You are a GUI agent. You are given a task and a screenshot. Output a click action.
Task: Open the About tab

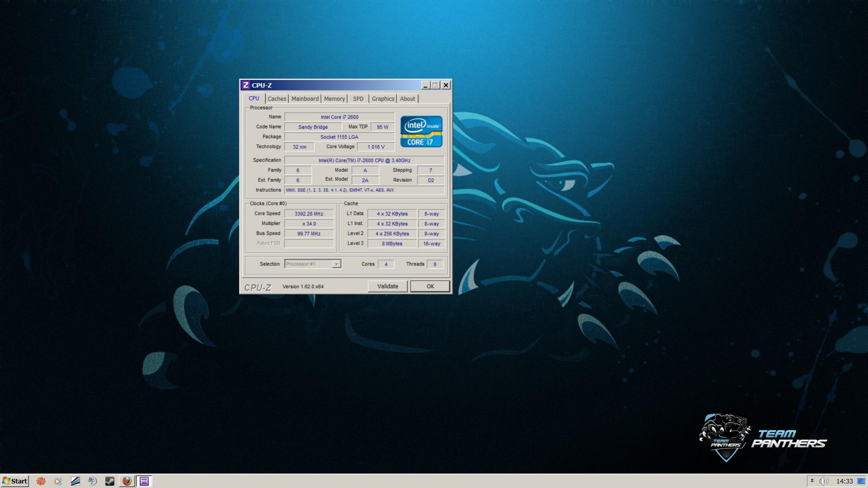point(408,99)
